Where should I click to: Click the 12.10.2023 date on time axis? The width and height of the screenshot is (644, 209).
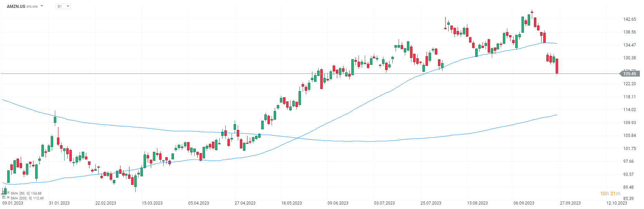pyautogui.click(x=617, y=203)
